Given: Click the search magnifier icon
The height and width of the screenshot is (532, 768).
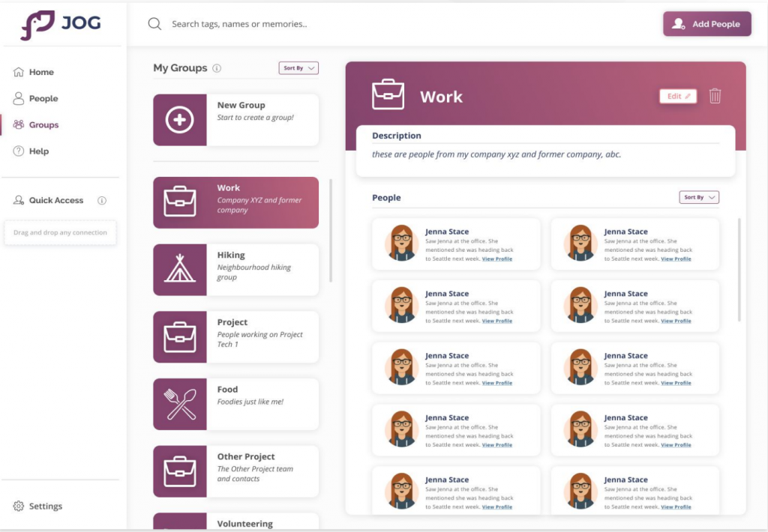Looking at the screenshot, I should tap(154, 24).
